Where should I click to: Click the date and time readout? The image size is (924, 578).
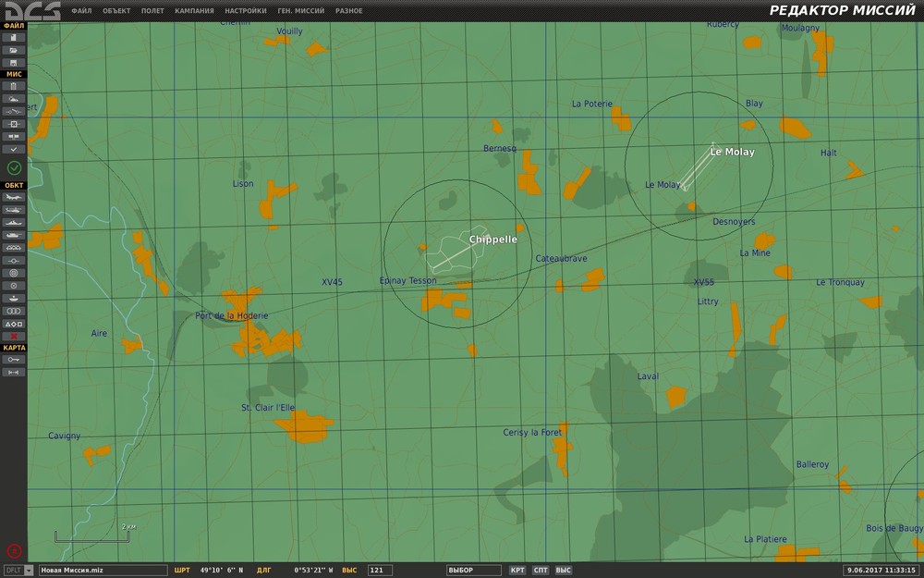pyautogui.click(x=881, y=571)
